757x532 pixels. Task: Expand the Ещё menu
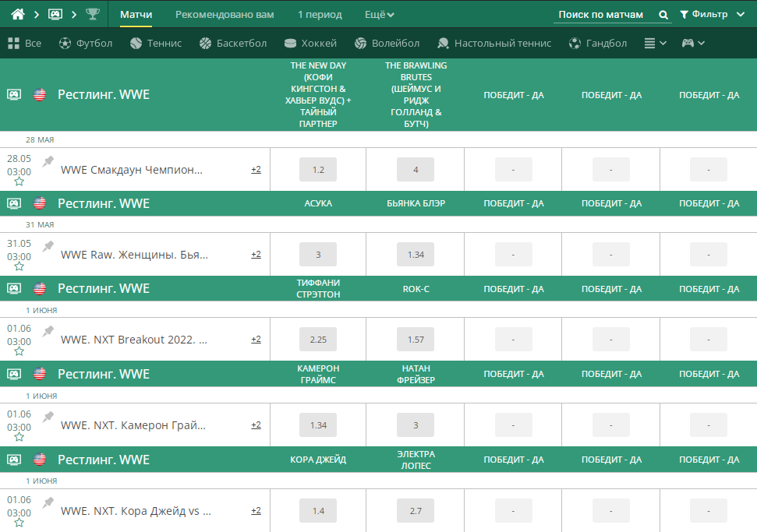click(x=380, y=15)
